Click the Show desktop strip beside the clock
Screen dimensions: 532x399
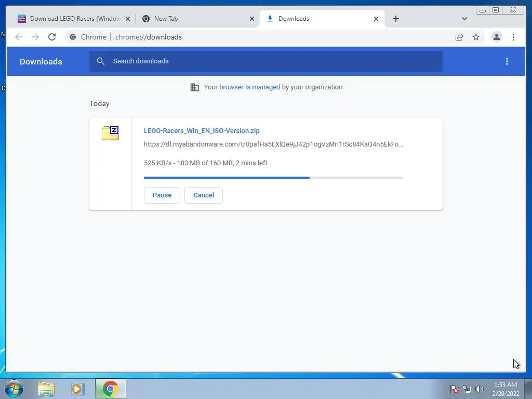click(x=528, y=389)
